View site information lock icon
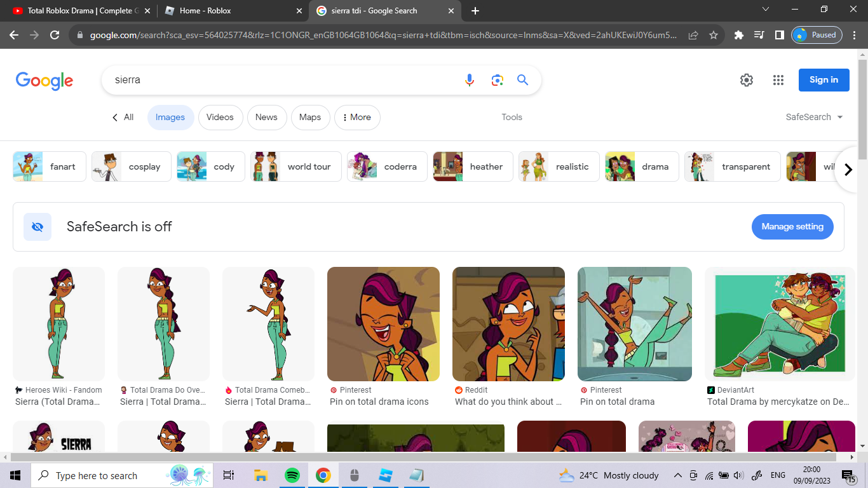 79,36
